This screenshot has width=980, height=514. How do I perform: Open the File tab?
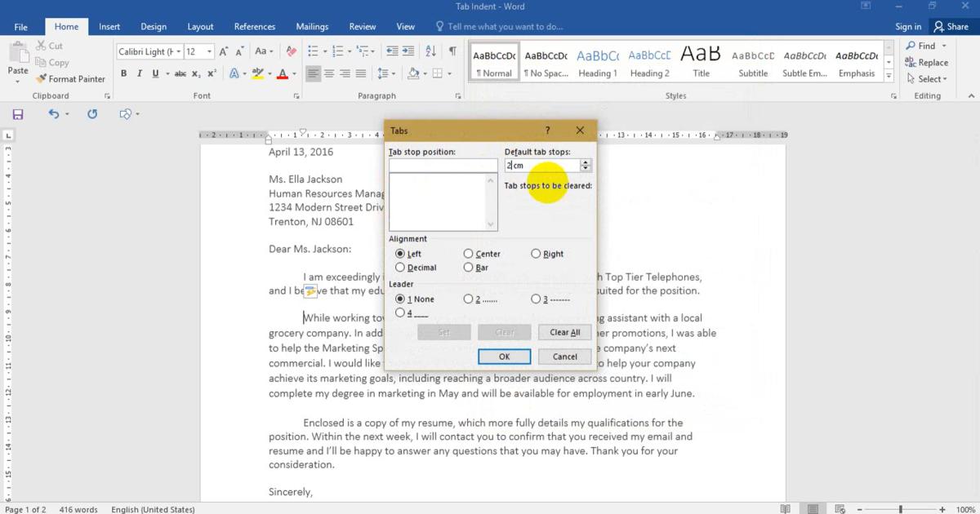click(21, 27)
